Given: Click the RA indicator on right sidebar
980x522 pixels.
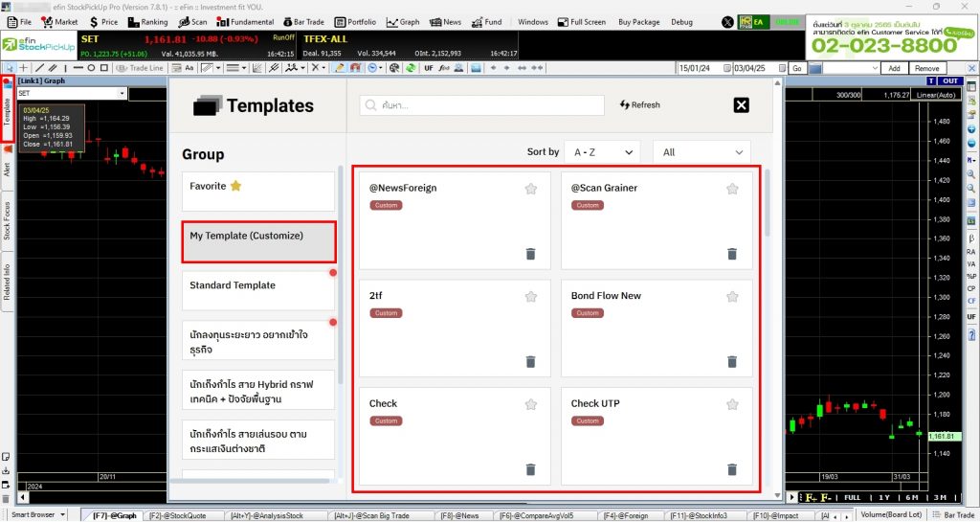Looking at the screenshot, I should (971, 252).
